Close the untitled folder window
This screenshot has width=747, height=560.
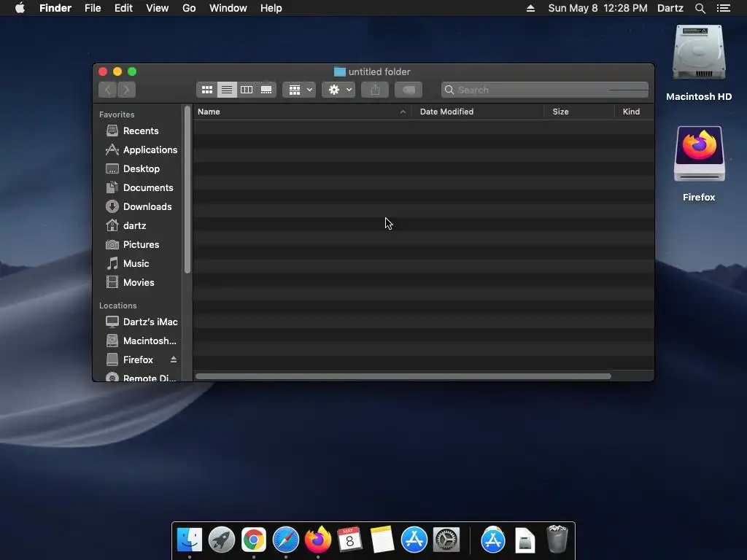click(x=103, y=71)
